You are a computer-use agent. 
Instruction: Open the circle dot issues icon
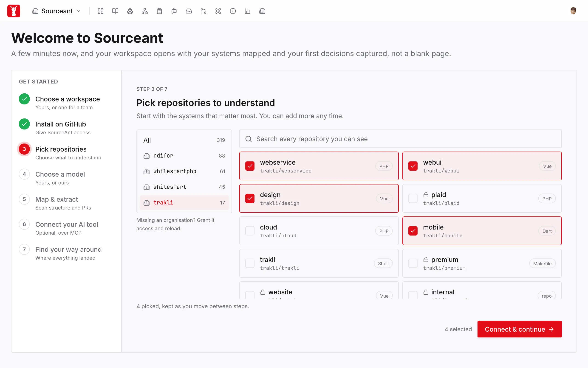[x=233, y=11]
